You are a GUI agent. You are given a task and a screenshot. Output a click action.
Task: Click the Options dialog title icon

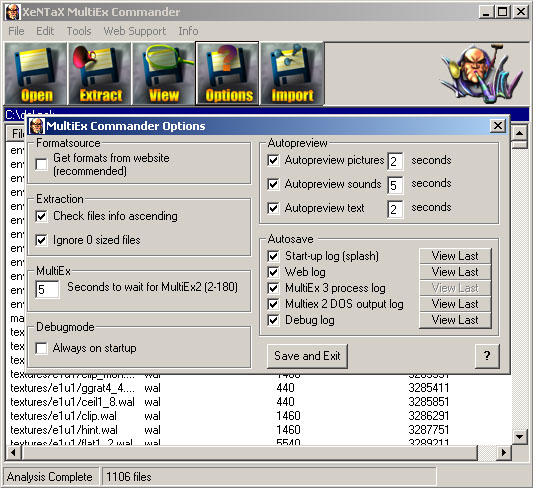[x=36, y=126]
